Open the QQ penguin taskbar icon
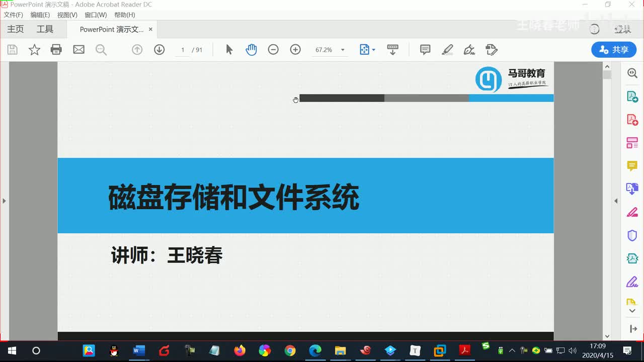 click(x=114, y=350)
